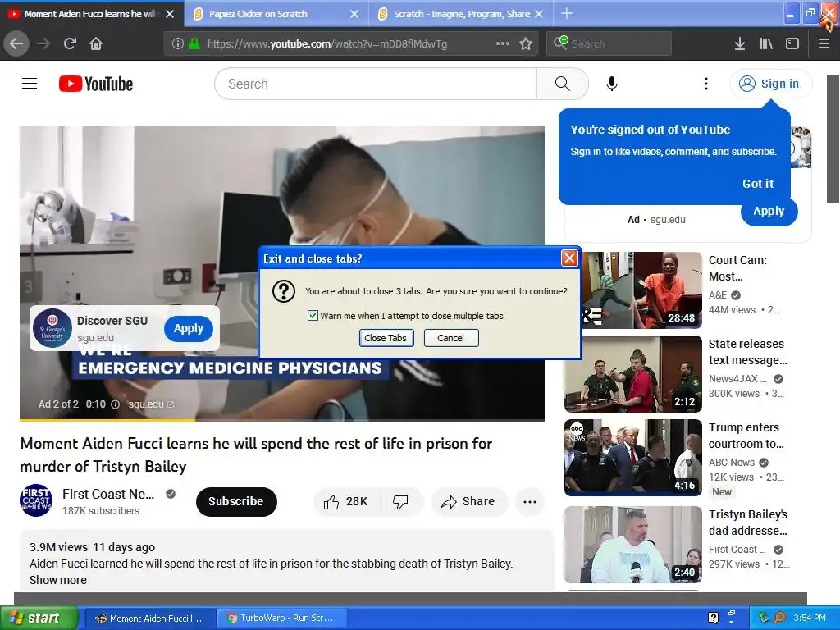Click in the YouTube search field
Viewport: 840px width, 630px height.
(375, 84)
